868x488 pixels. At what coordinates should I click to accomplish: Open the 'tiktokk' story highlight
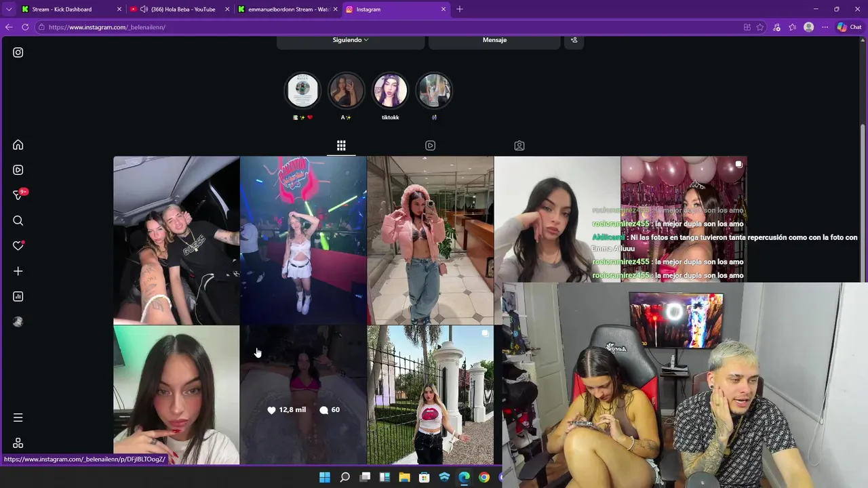390,90
